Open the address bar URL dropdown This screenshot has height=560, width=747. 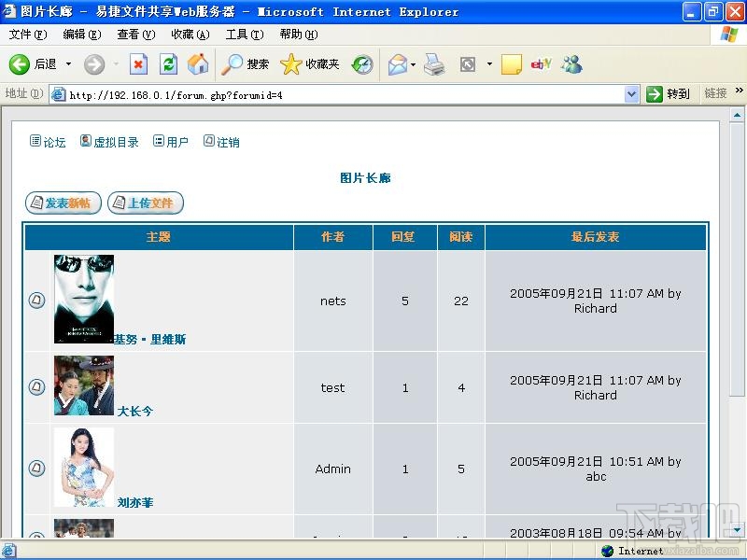(x=631, y=94)
